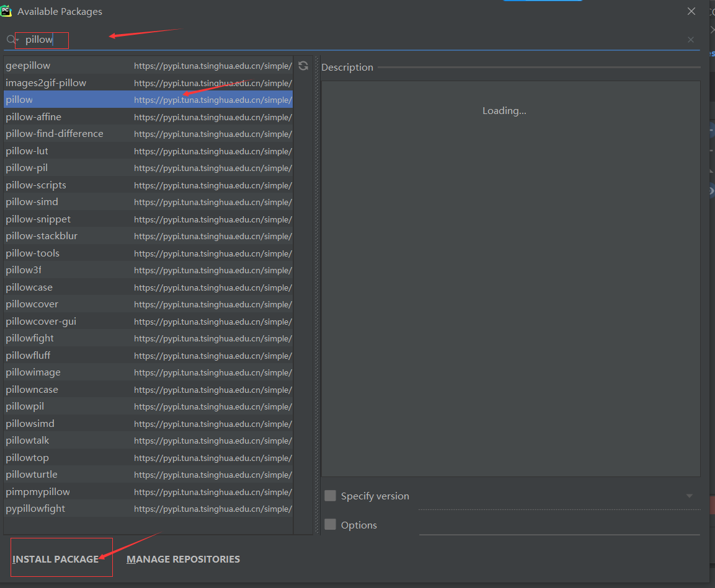
Task: Clear the search field with the X icon
Action: click(690, 40)
